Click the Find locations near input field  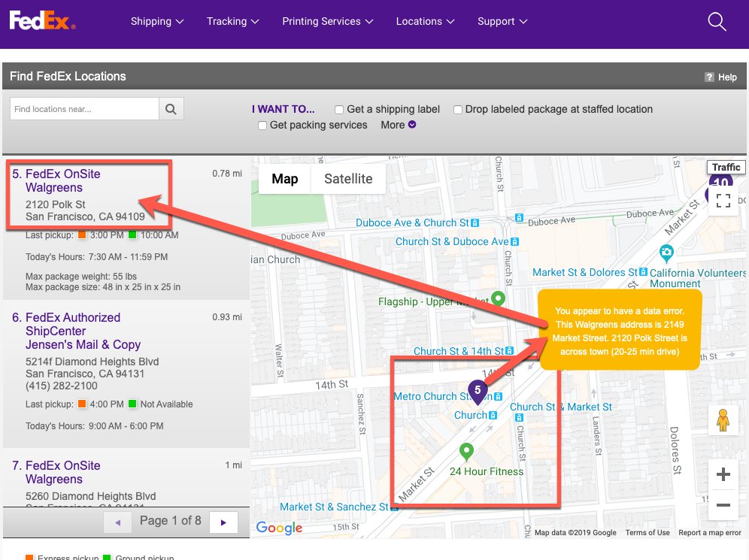pos(84,109)
